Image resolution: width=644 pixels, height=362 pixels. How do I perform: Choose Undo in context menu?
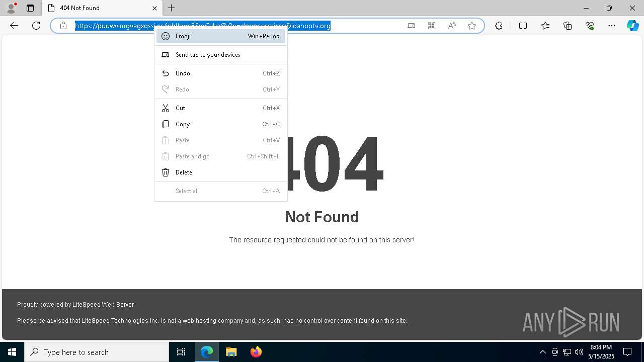pos(221,73)
